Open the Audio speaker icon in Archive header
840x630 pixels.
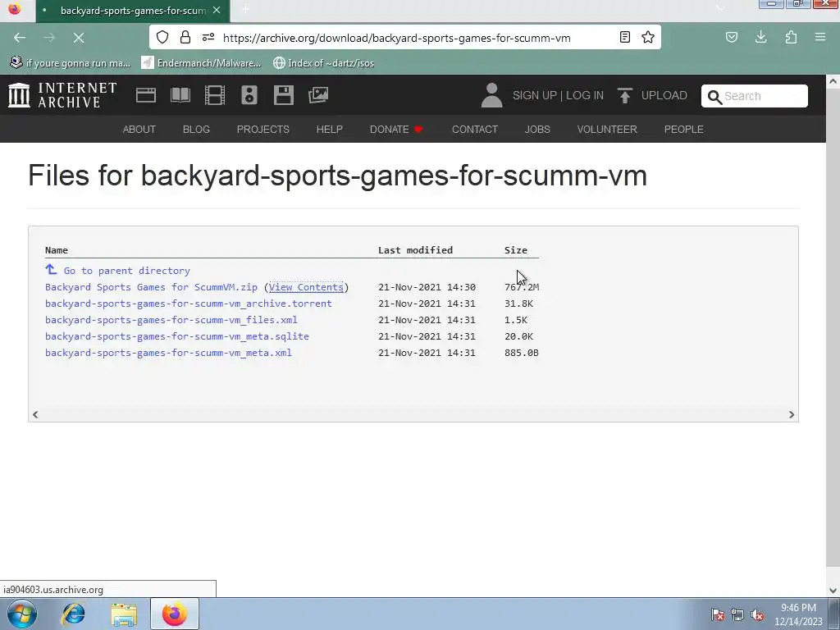(x=249, y=95)
